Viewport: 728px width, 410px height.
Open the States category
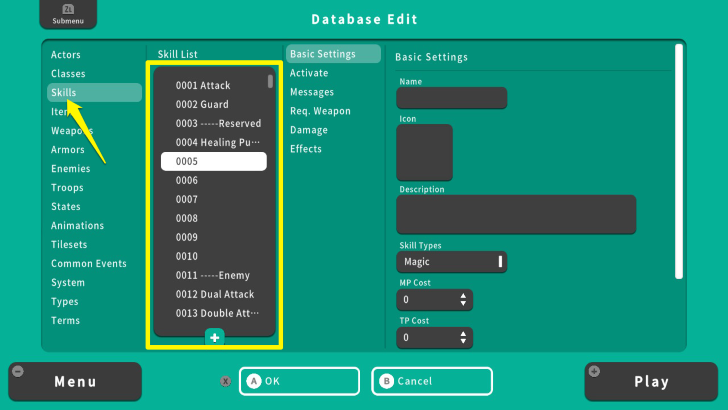click(x=66, y=207)
